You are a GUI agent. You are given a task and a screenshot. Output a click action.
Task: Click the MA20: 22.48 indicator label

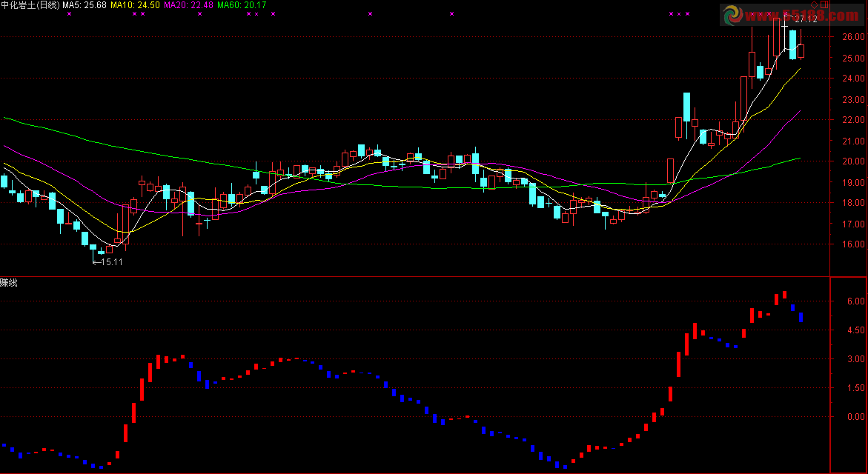click(x=188, y=5)
